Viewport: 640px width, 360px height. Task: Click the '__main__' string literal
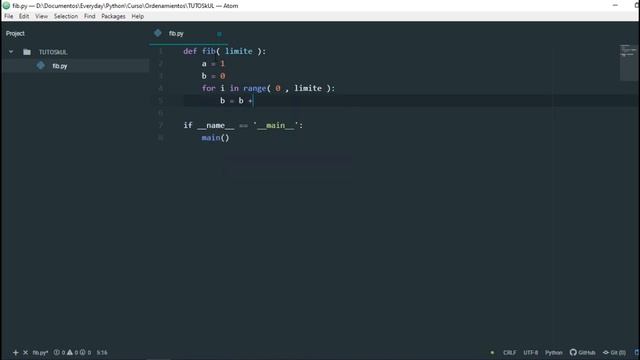click(x=276, y=125)
